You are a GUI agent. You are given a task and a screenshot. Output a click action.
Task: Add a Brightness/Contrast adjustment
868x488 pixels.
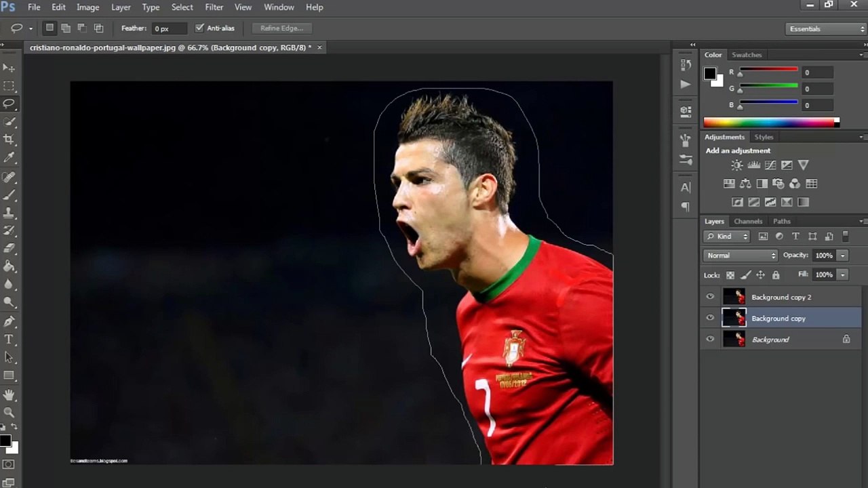[737, 165]
